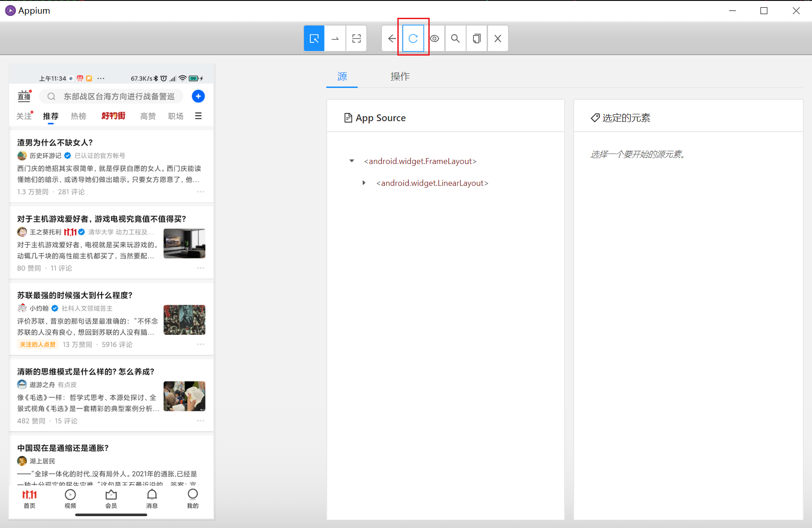Image resolution: width=812 pixels, height=528 pixels.
Task: Click 小约翰 author avatar
Action: 22,308
